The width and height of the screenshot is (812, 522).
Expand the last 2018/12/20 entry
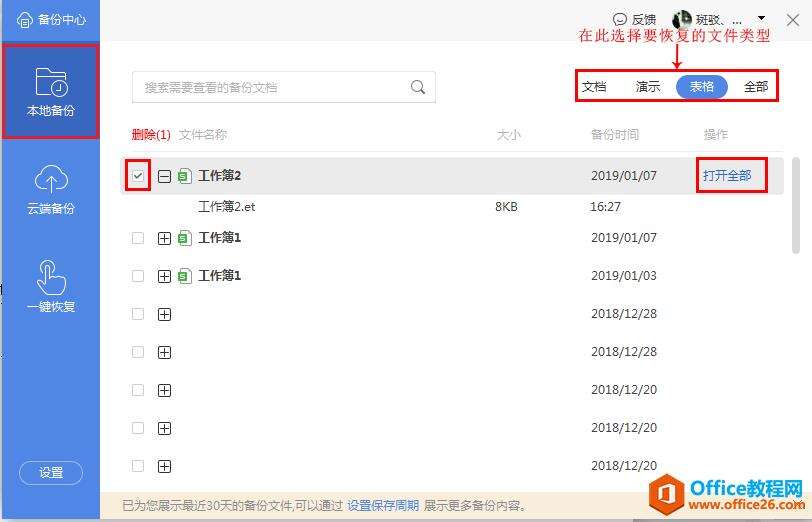tap(164, 467)
